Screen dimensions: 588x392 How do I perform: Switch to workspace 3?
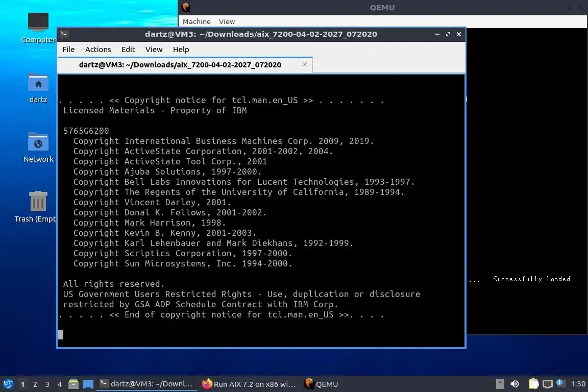[x=47, y=384]
